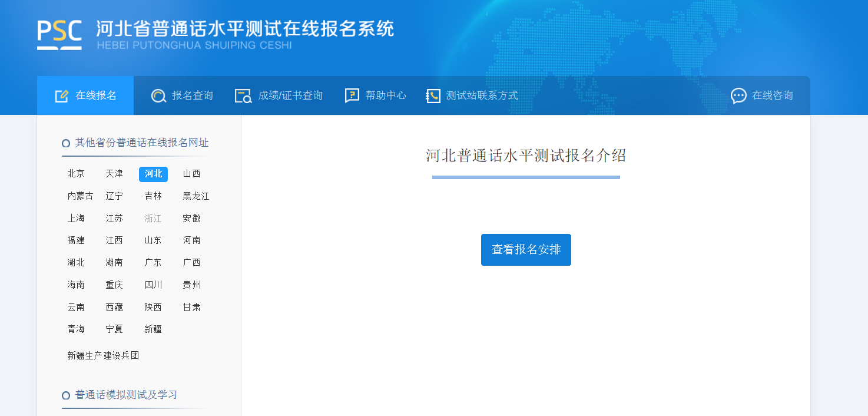Select the highlighted 河北 province

[153, 174]
